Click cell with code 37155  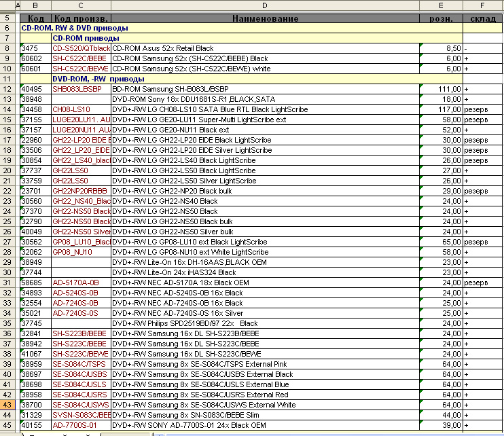click(36, 120)
